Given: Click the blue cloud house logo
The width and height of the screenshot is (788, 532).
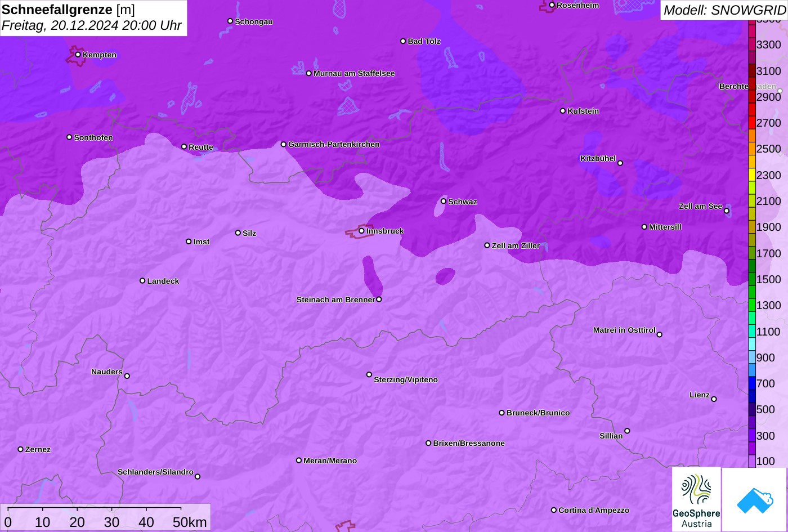Looking at the screenshot, I should tap(755, 499).
